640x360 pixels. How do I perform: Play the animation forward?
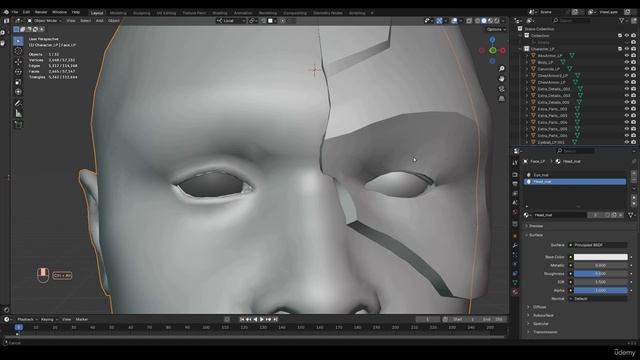(x=262, y=320)
